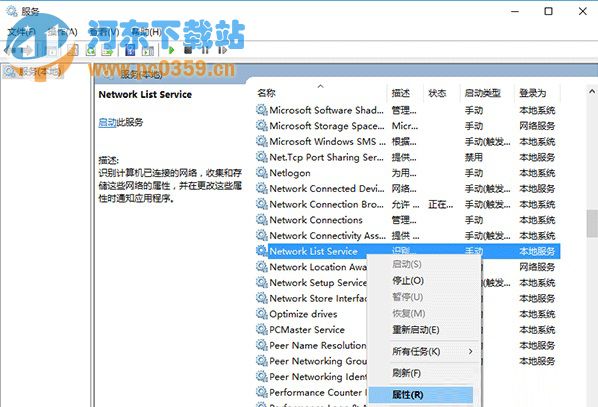Click the show/hide action pane toolbar icon
598x407 pixels.
[x=148, y=50]
